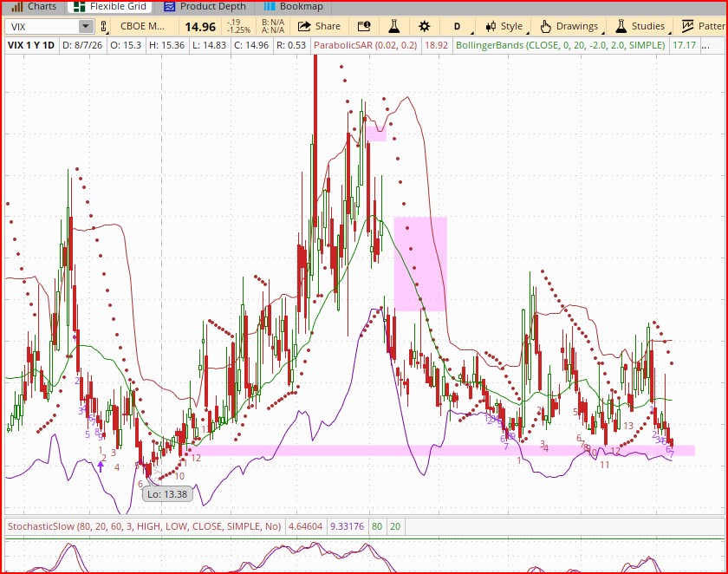
Task: Click the O: 15.3 open value
Action: 126,45
